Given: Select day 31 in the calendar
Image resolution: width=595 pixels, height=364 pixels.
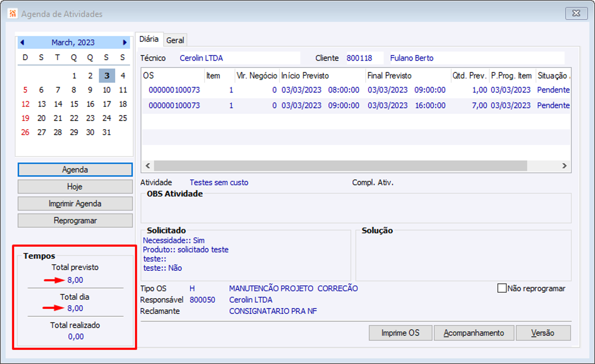Looking at the screenshot, I should point(106,132).
